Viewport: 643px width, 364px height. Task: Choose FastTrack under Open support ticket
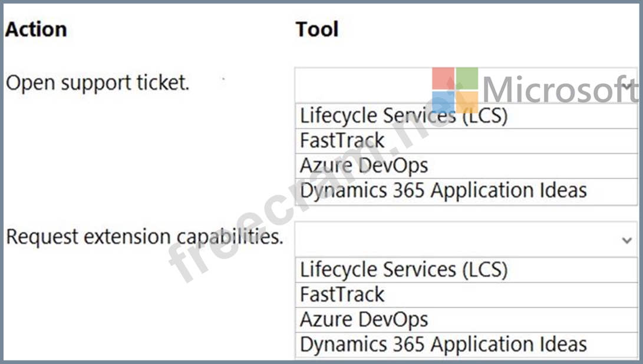pyautogui.click(x=342, y=140)
